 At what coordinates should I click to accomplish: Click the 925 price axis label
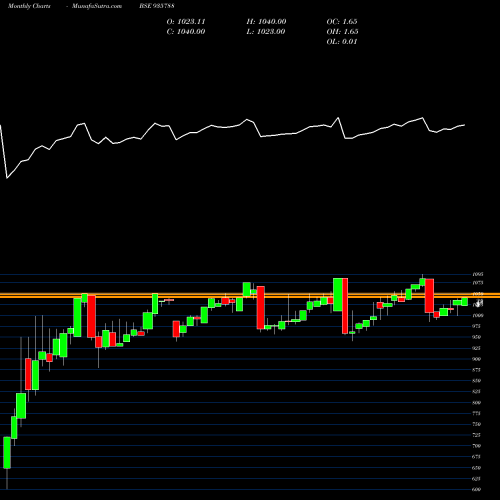pyautogui.click(x=477, y=348)
